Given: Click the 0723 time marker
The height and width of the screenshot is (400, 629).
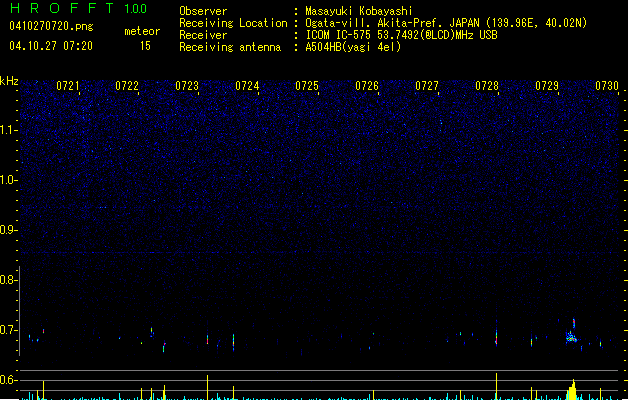Looking at the screenshot, I should (187, 86).
